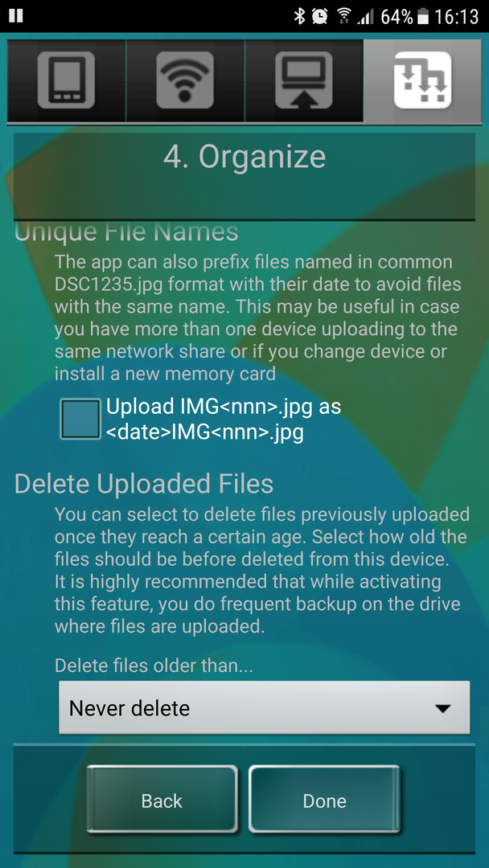Tap the Organize step icon
This screenshot has height=868, width=489.
(x=422, y=80)
